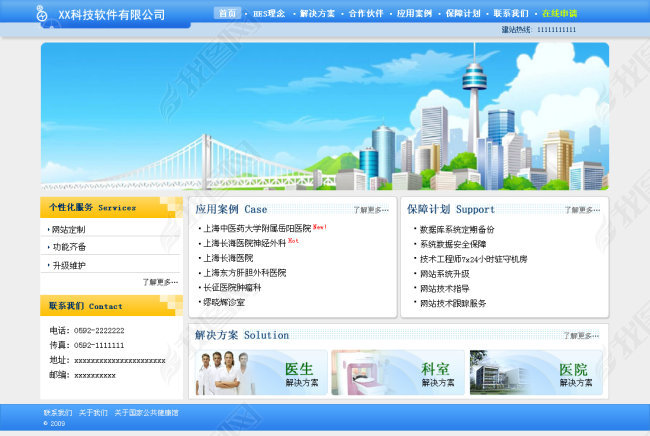Open case 上海东方肝胆外科医院
Viewport: 650px width, 436px height.
(245, 273)
